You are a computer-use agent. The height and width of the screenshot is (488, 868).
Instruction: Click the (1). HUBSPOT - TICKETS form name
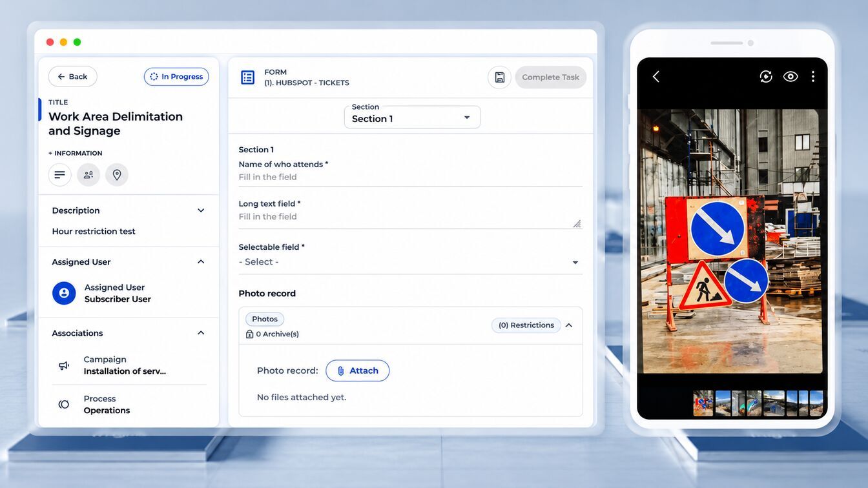pos(307,83)
